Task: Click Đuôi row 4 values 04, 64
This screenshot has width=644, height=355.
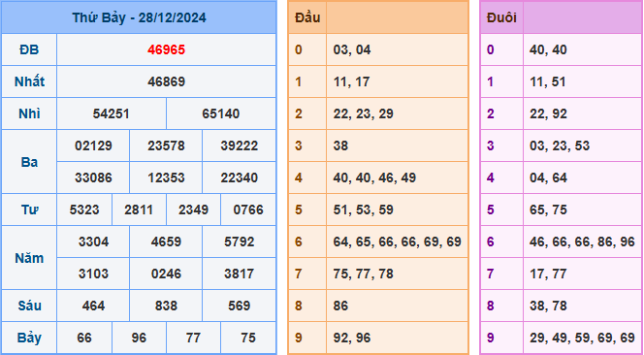Action: [548, 177]
